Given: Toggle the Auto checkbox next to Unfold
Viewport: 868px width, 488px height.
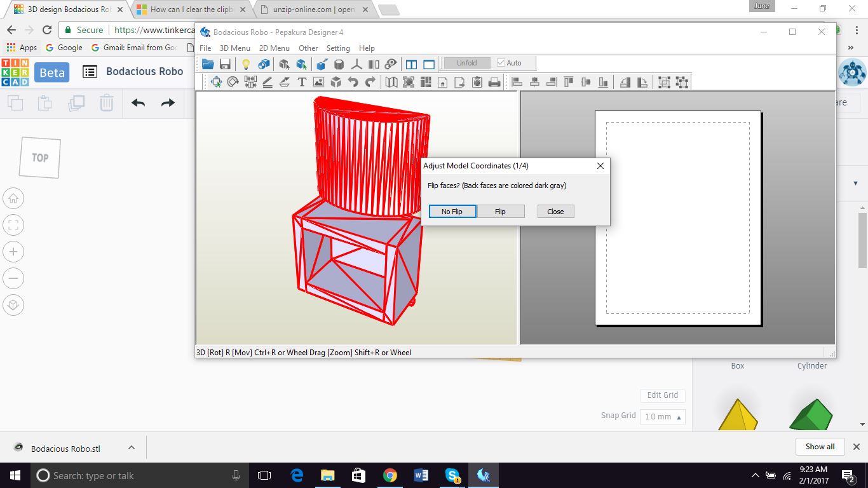Looking at the screenshot, I should (x=501, y=63).
